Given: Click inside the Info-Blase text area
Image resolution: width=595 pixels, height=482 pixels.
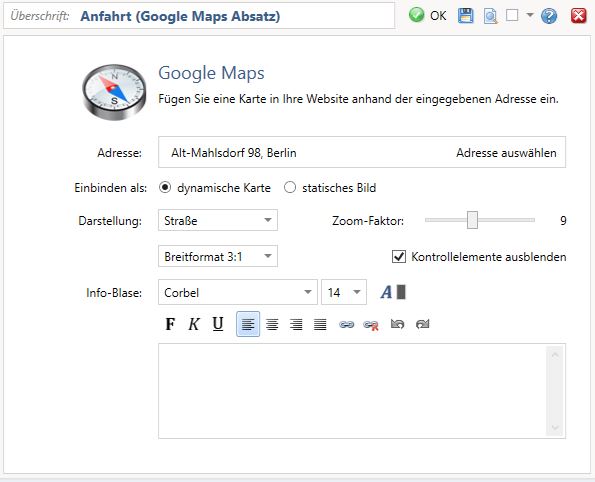Looking at the screenshot, I should 353,391.
